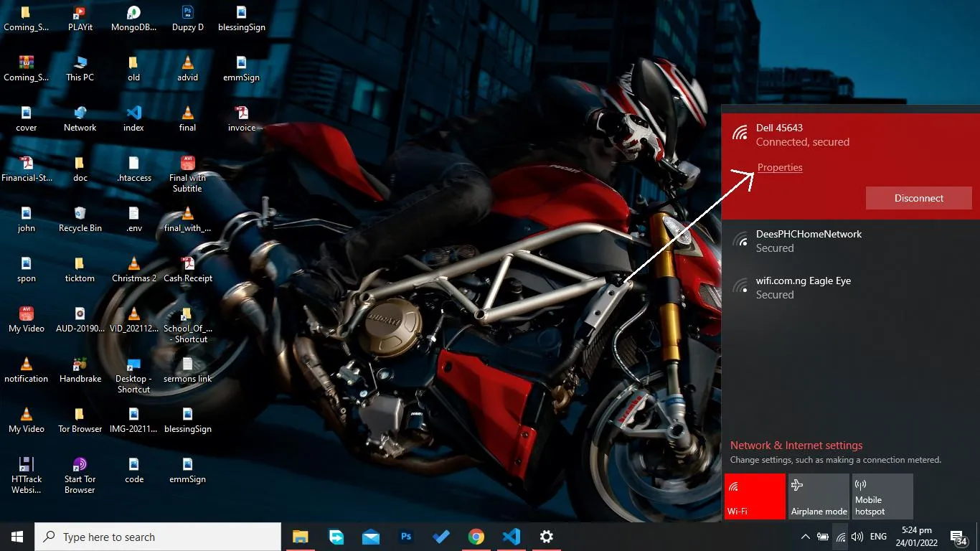Launch Visual Studio Code taskbar icon

(x=511, y=537)
